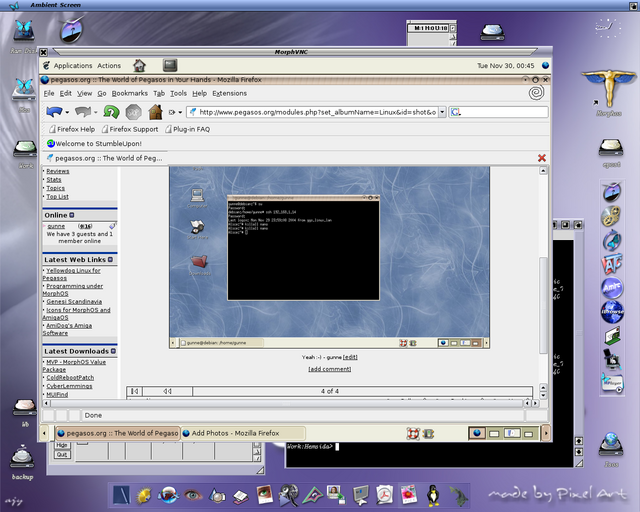Open the dropdown next to the go icon
The width and height of the screenshot is (640, 512).
click(x=180, y=112)
